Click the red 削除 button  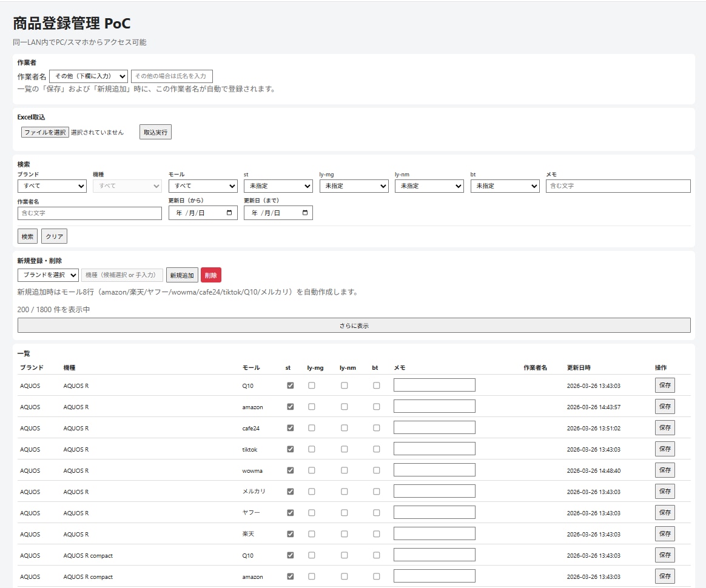click(x=210, y=275)
